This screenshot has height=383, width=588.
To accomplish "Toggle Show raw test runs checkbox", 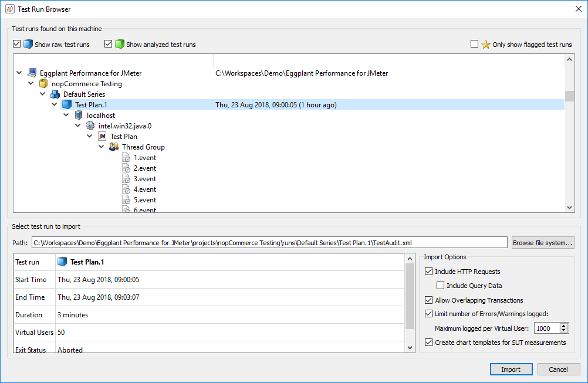I will point(16,44).
